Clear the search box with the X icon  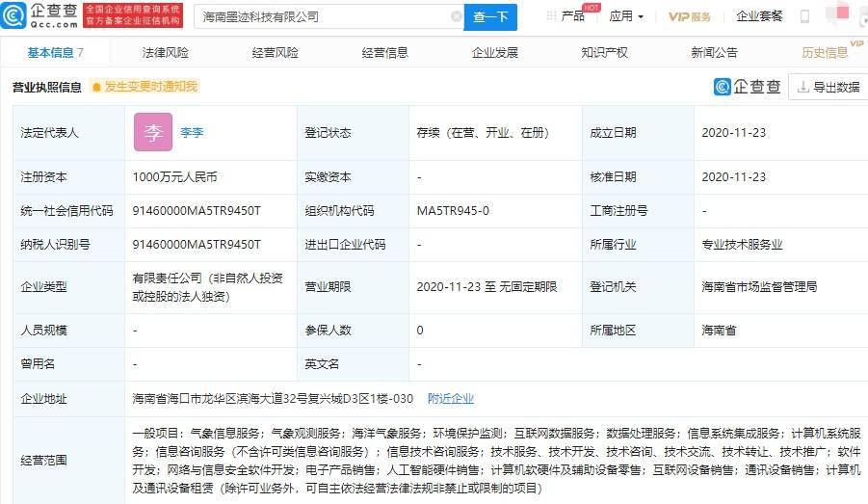pos(456,16)
